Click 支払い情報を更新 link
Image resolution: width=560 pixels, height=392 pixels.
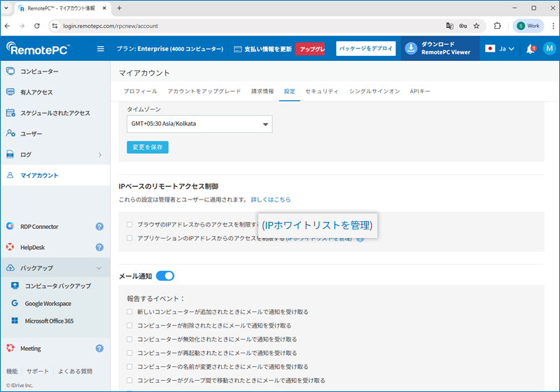[x=263, y=49]
